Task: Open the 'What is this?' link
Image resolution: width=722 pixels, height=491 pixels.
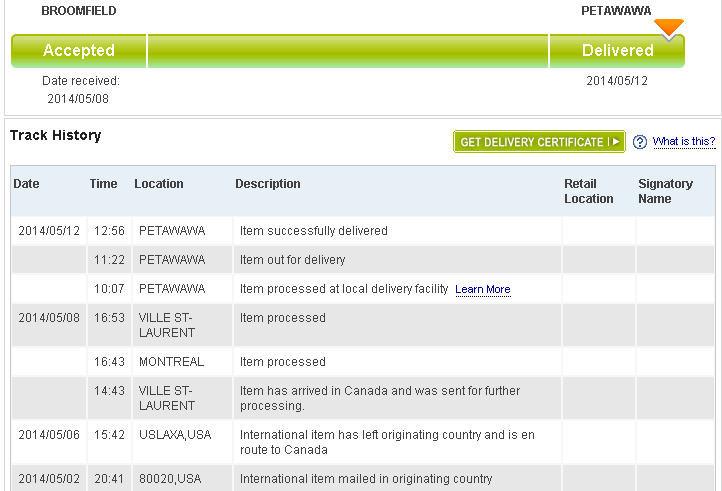Action: pos(684,141)
